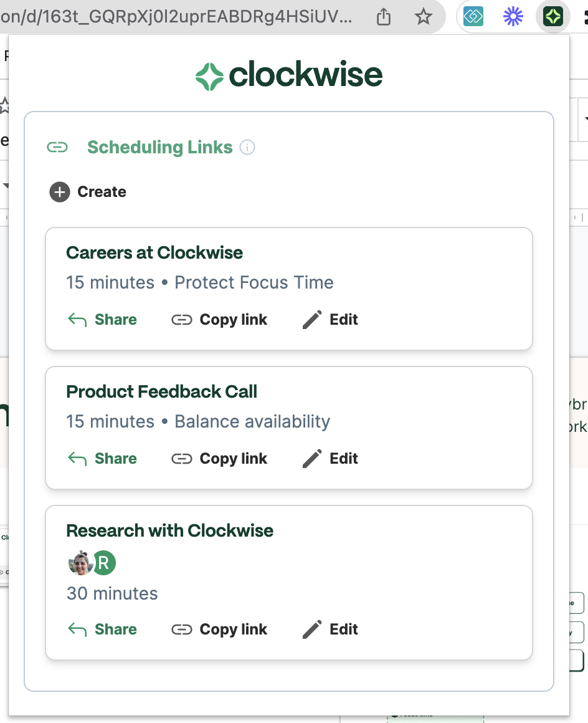Click the green R avatar on Research with Clockwise
Viewport: 588px width, 723px height.
(x=103, y=562)
